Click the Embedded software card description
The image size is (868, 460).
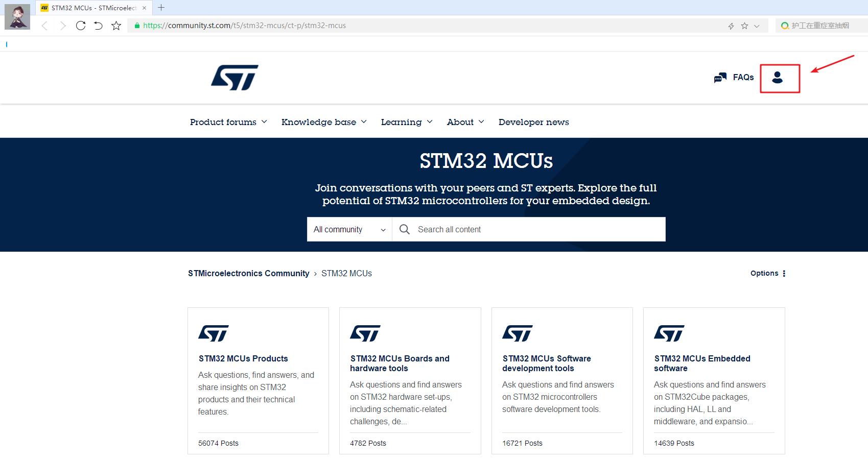click(x=710, y=403)
